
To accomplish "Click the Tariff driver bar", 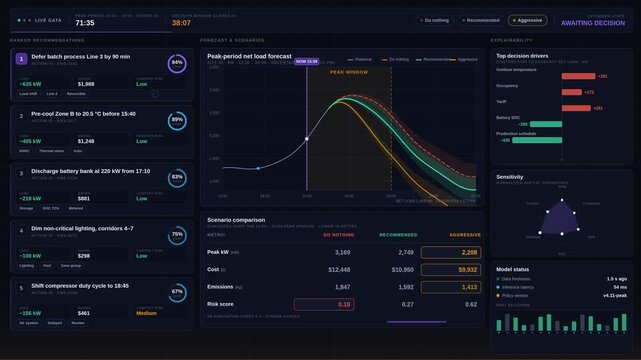I will coord(576,108).
